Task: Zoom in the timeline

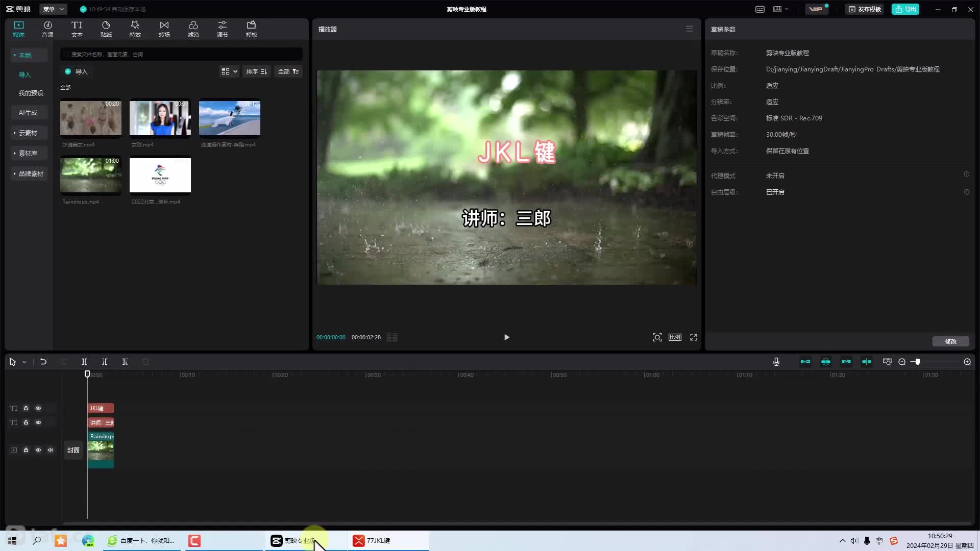Action: (967, 362)
